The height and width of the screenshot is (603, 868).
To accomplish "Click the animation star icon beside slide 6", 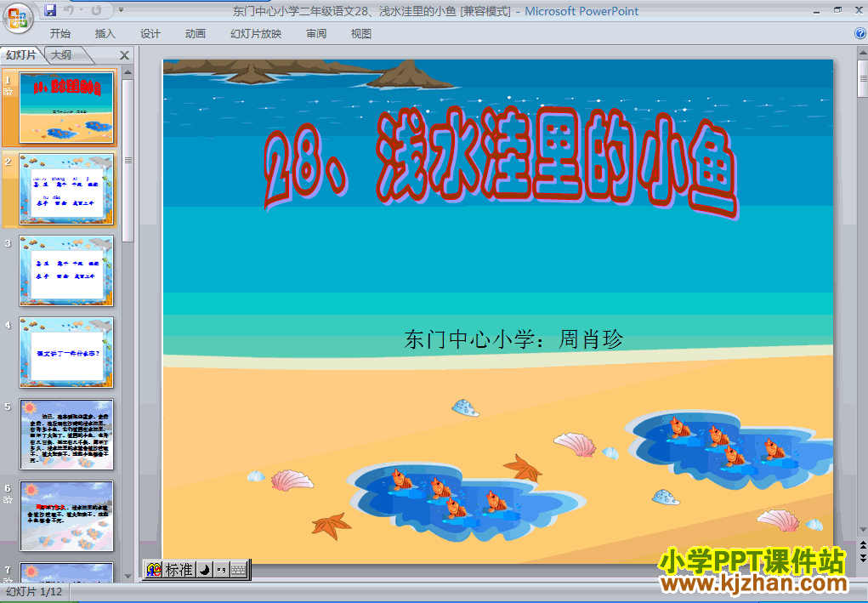I will click(x=8, y=500).
